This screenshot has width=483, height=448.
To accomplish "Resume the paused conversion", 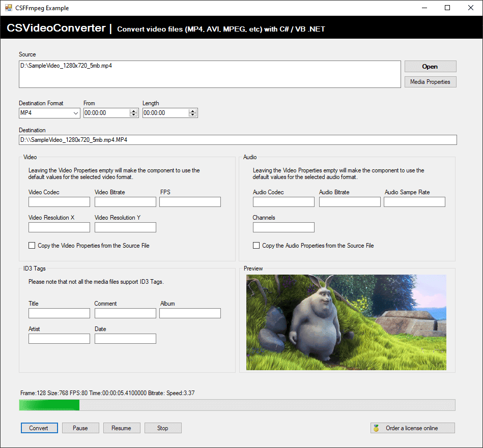I will 121,428.
